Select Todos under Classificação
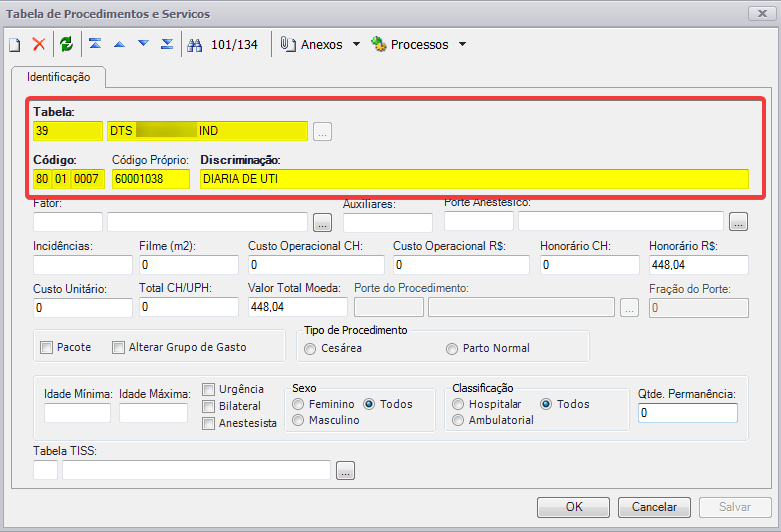The image size is (781, 532). 546,404
